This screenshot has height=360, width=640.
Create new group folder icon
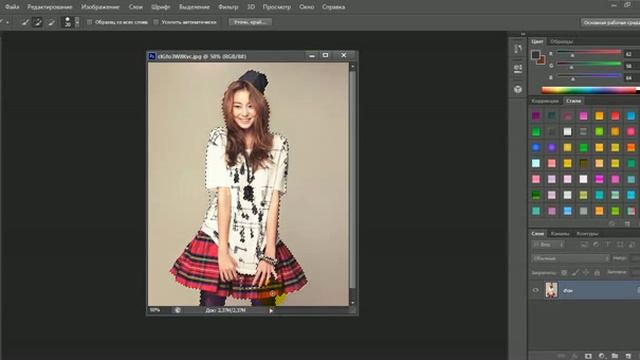615,356
